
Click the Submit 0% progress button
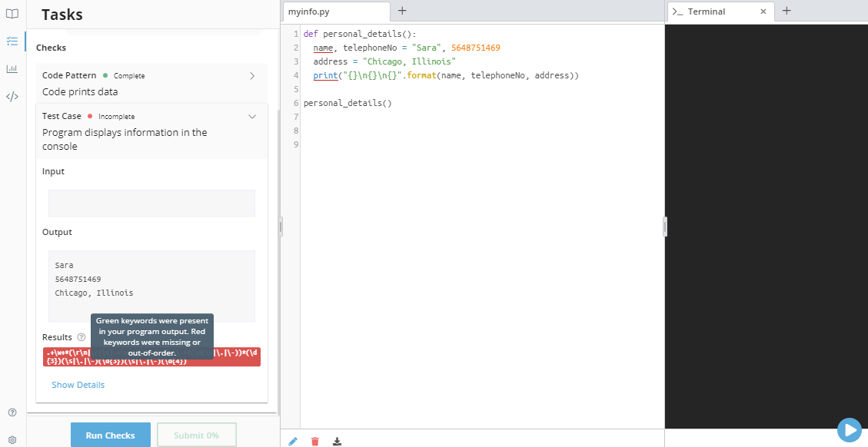click(196, 435)
